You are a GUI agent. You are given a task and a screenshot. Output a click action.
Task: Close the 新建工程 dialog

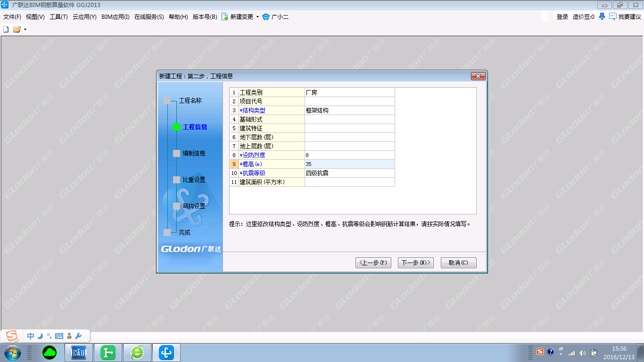click(478, 76)
